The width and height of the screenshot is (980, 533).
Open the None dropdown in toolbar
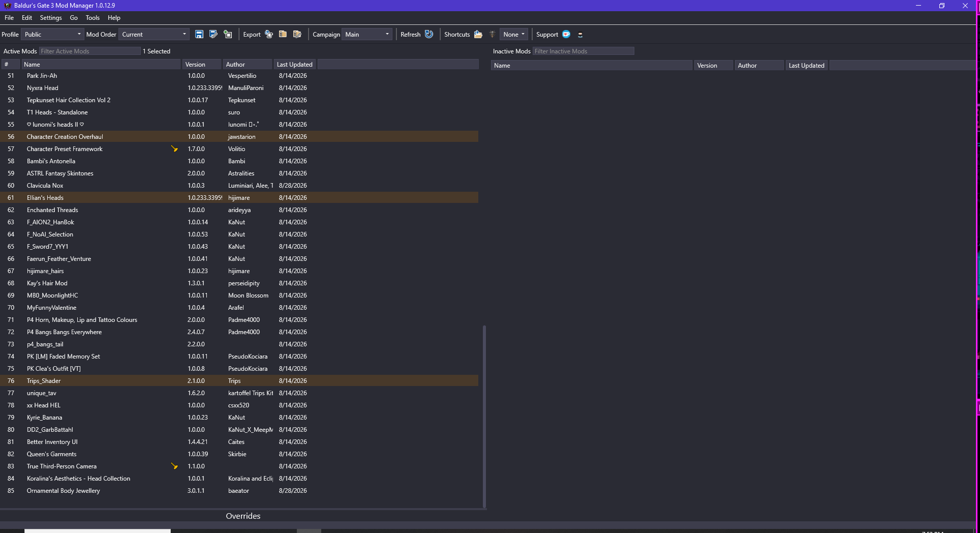tap(514, 34)
